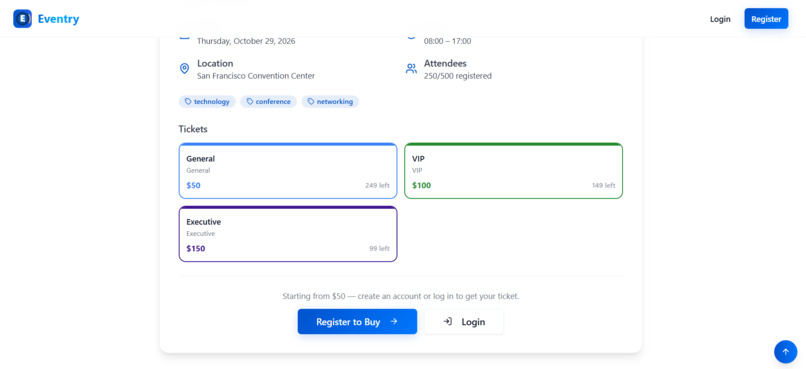The height and width of the screenshot is (369, 806).
Task: Click login arrow icon in Login button
Action: [448, 322]
